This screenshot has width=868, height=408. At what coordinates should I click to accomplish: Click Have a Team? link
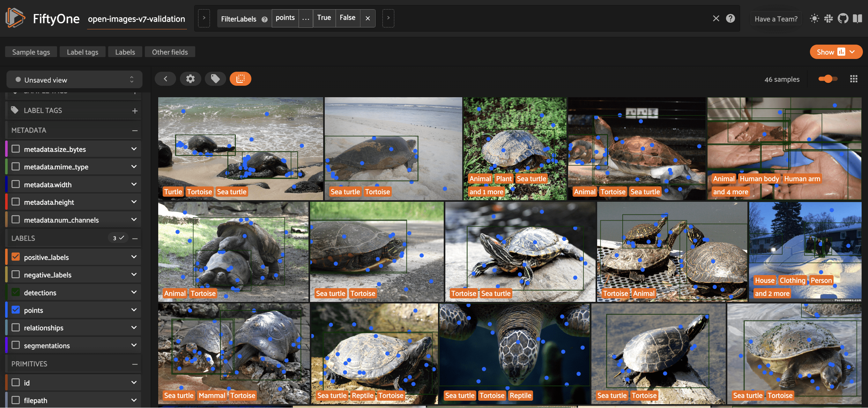[776, 19]
